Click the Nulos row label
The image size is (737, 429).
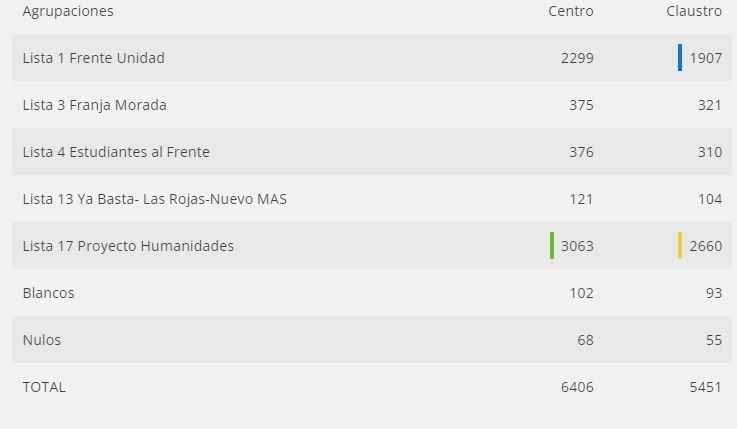tap(41, 340)
